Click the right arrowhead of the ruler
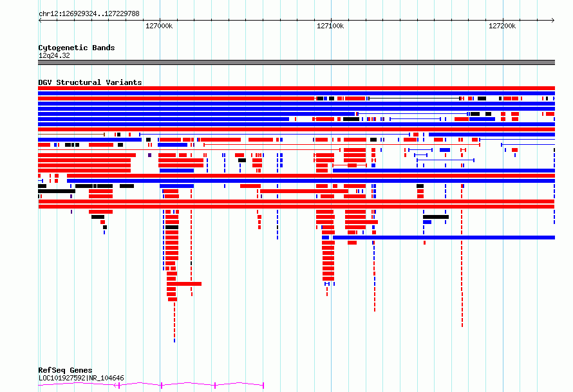 click(553, 20)
